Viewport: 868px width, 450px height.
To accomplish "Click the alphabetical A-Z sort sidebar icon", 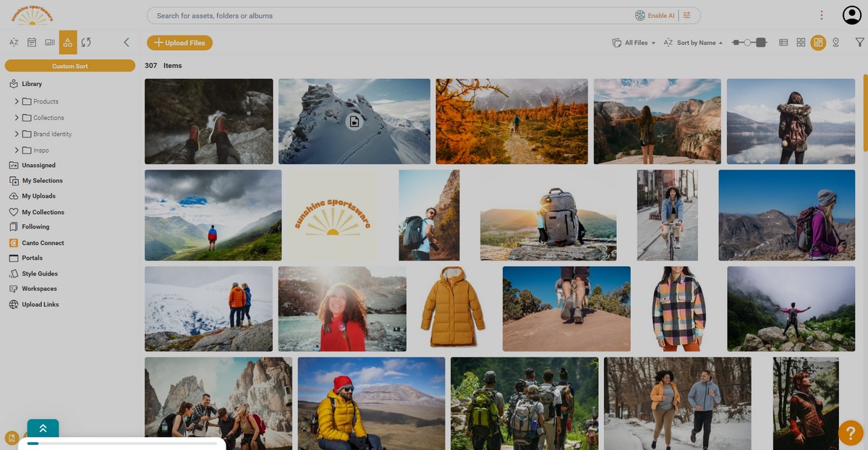I will click(x=14, y=43).
